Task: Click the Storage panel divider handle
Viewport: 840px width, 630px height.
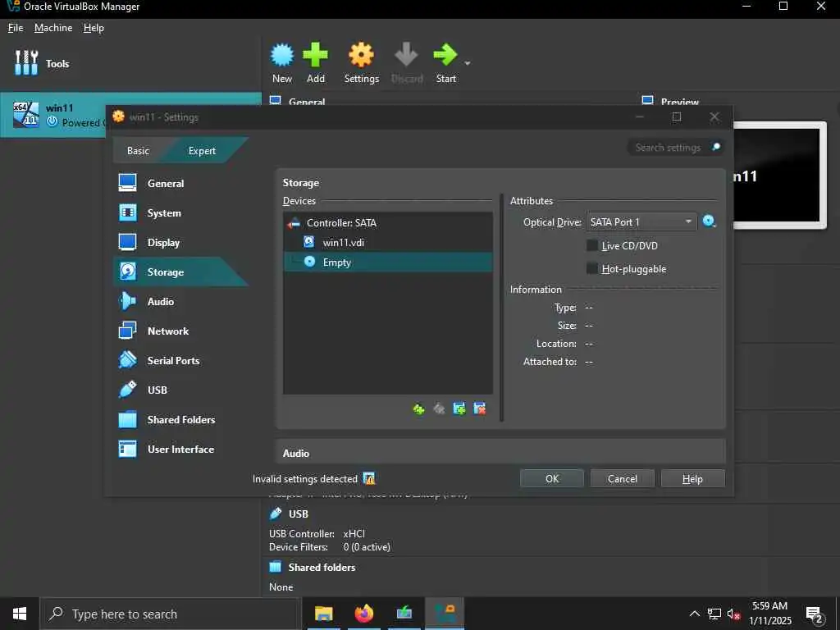Action: coord(501,308)
